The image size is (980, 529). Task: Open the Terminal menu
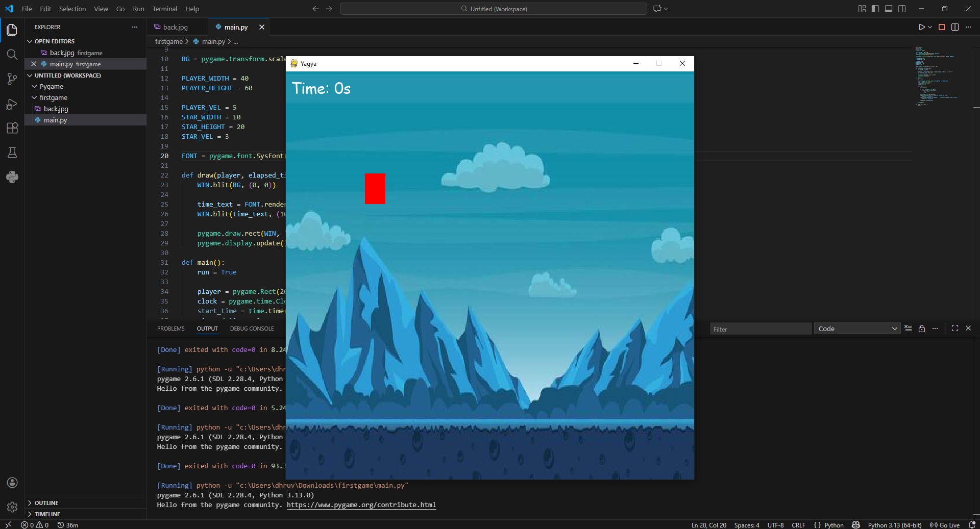164,9
